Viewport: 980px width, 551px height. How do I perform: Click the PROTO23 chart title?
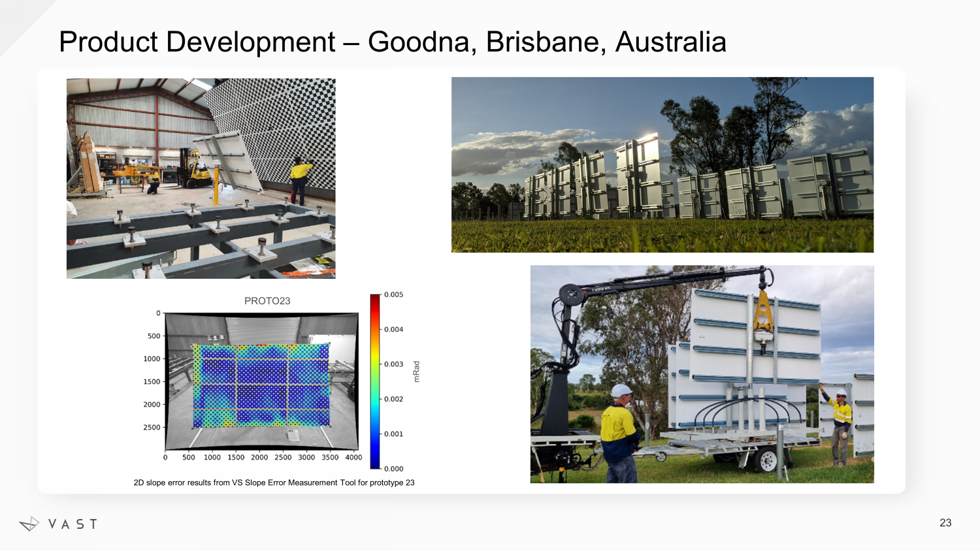tap(267, 301)
